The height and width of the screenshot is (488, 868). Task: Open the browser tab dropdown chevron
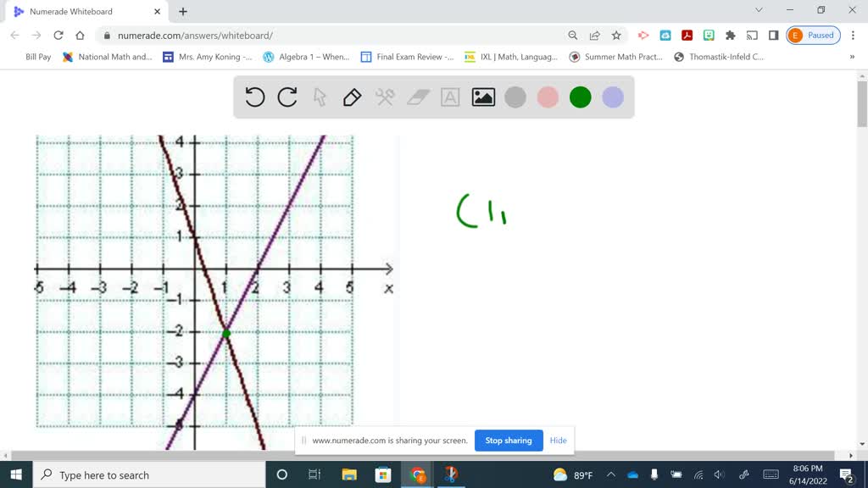757,10
